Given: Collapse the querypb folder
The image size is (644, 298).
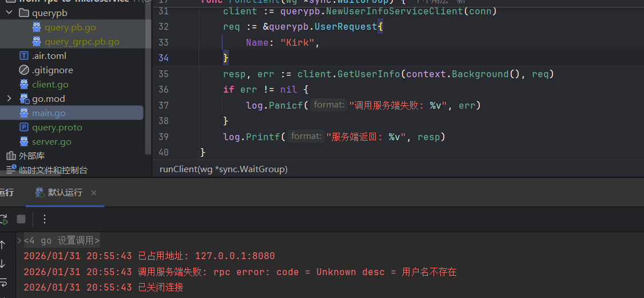Looking at the screenshot, I should (x=9, y=13).
